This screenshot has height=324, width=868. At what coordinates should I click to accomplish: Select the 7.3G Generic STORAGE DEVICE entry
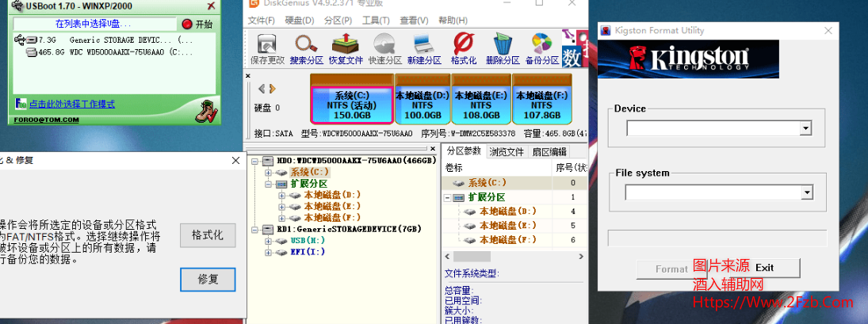click(x=103, y=40)
